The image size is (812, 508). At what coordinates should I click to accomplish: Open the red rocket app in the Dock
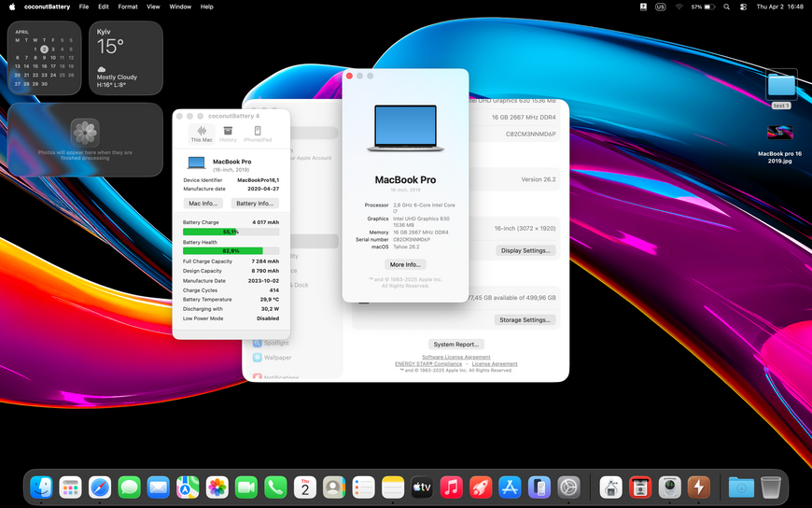(481, 487)
